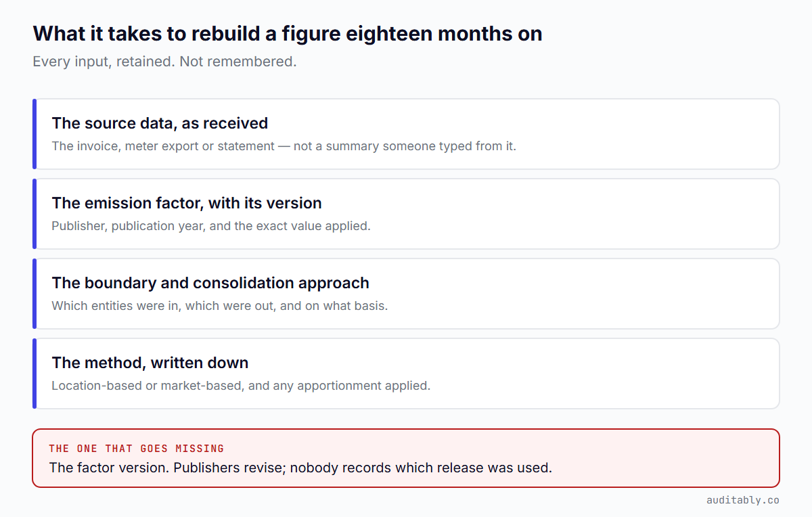Viewport: 812px width, 517px height.
Task: Click 'The source data, as received' title text
Action: click(x=160, y=123)
